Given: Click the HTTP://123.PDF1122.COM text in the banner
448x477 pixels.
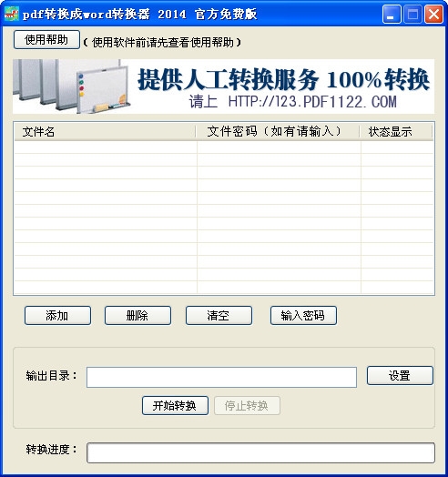Looking at the screenshot, I should click(312, 102).
